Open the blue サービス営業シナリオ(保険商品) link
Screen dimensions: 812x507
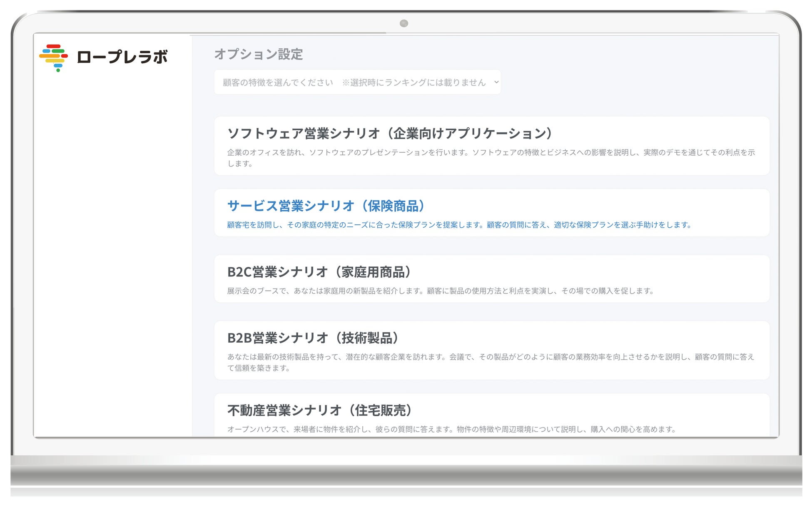326,206
